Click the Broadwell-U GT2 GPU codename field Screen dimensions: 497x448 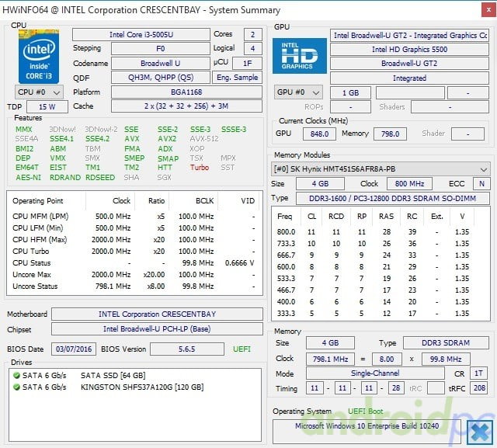[x=409, y=64]
